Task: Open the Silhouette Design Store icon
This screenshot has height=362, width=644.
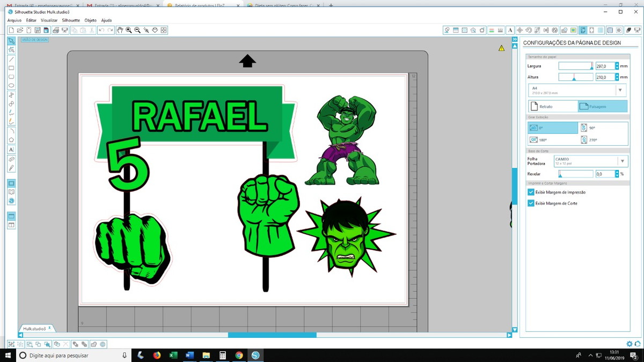Action: pyautogui.click(x=11, y=201)
